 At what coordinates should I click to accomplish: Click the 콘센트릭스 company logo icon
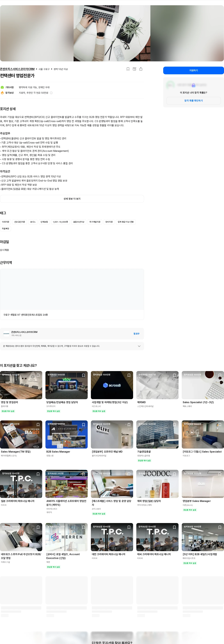[6, 334]
